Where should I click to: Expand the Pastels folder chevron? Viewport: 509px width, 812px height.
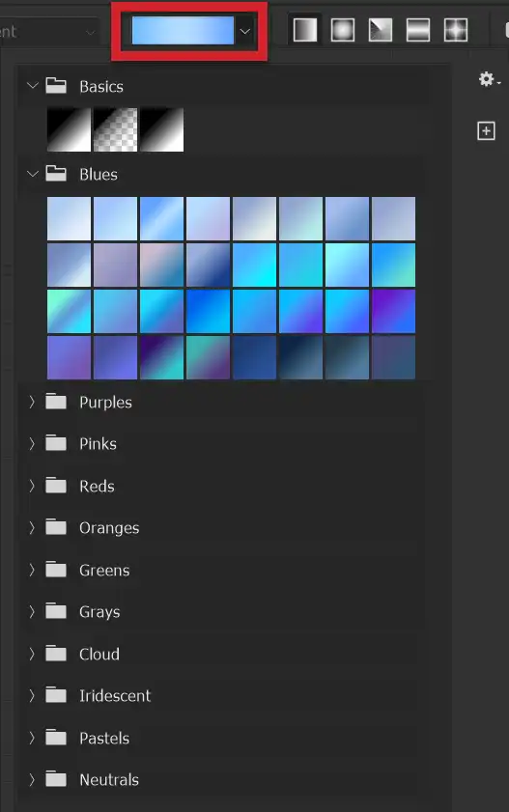32,738
